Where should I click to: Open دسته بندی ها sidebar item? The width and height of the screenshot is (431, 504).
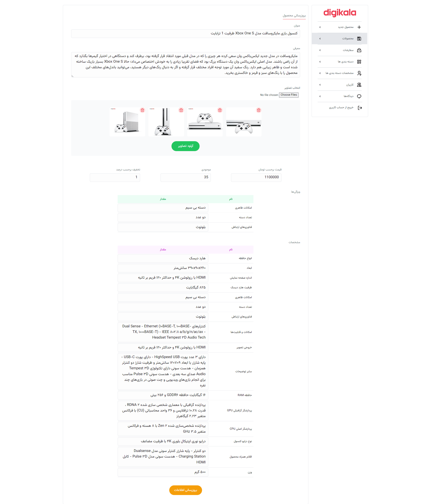(340, 62)
